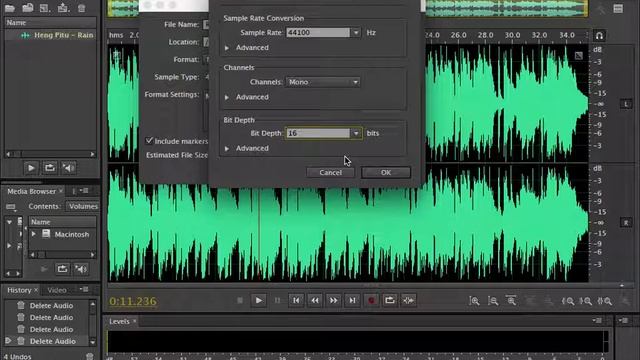This screenshot has height=360, width=640.
Task: Click the Insert into Multitrack icon in Files panel
Action: pos(63,7)
